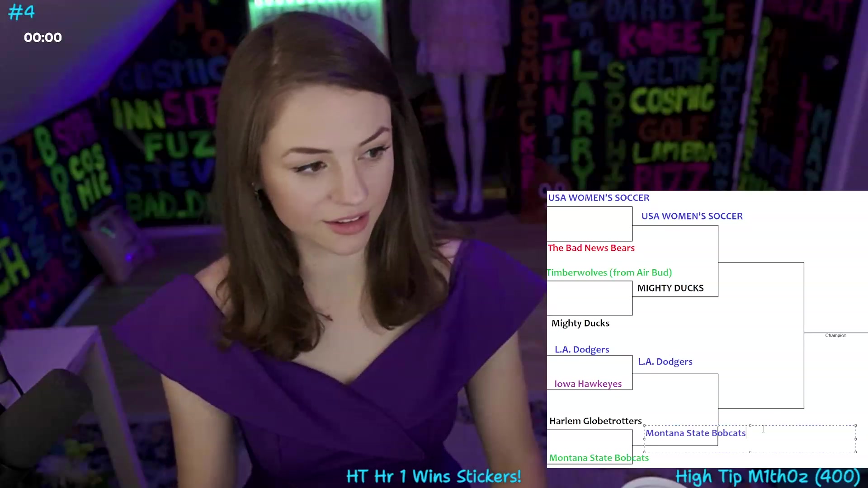The height and width of the screenshot is (488, 868).
Task: Click the '#4' stream overlay label
Action: coord(21,12)
